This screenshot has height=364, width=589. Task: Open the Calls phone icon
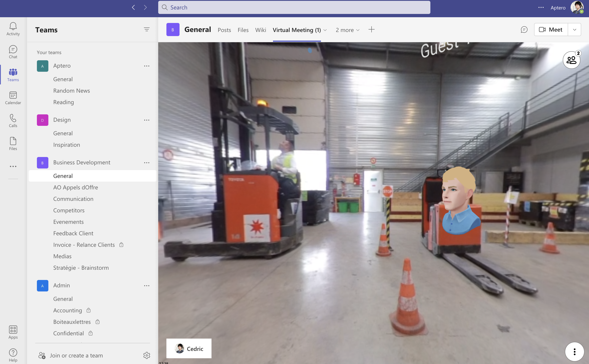tap(13, 120)
